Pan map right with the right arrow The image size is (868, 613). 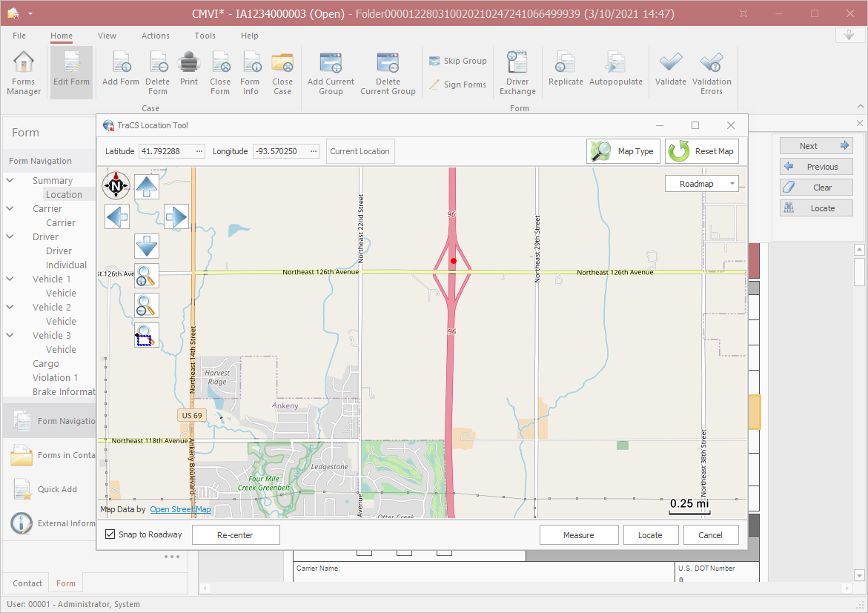coord(176,216)
